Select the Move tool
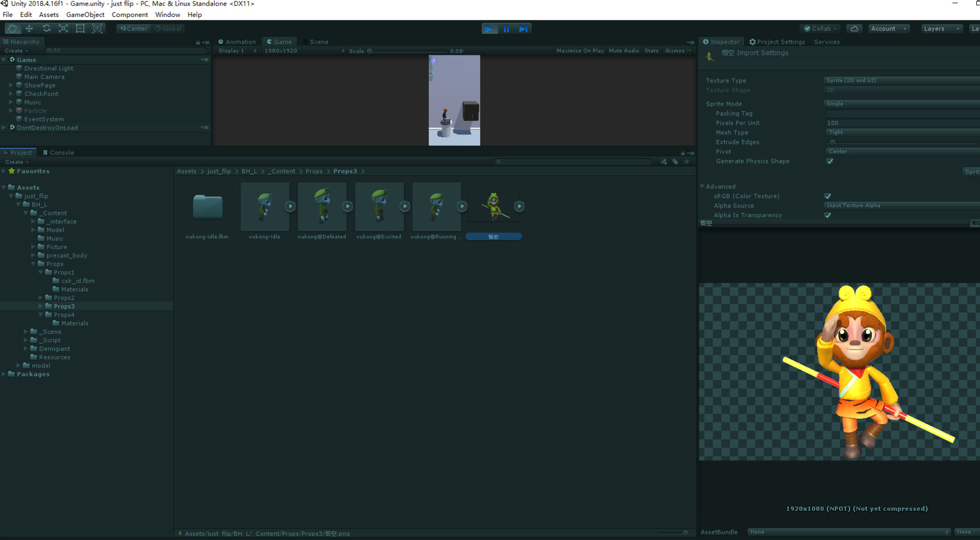 29,28
